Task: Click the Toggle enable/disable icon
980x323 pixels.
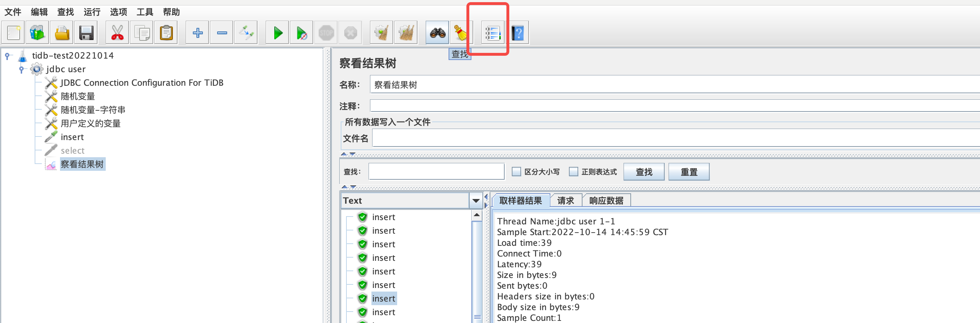Action: (x=246, y=33)
